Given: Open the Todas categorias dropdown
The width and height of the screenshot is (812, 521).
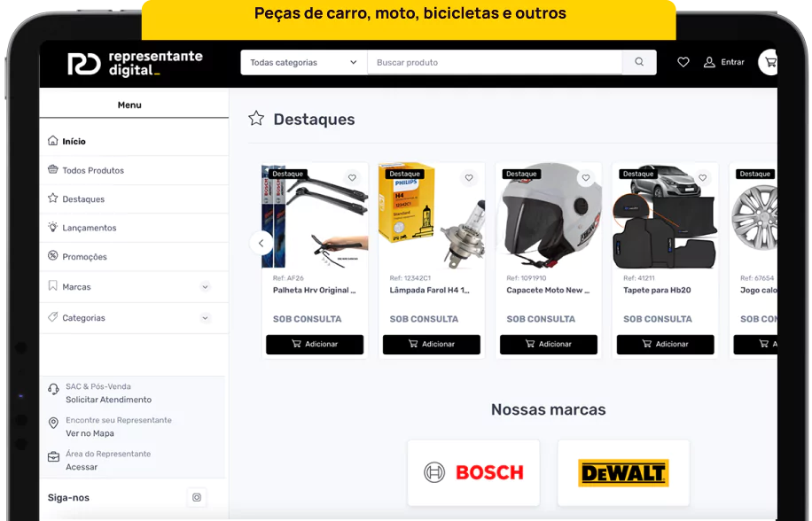Looking at the screenshot, I should tap(303, 62).
